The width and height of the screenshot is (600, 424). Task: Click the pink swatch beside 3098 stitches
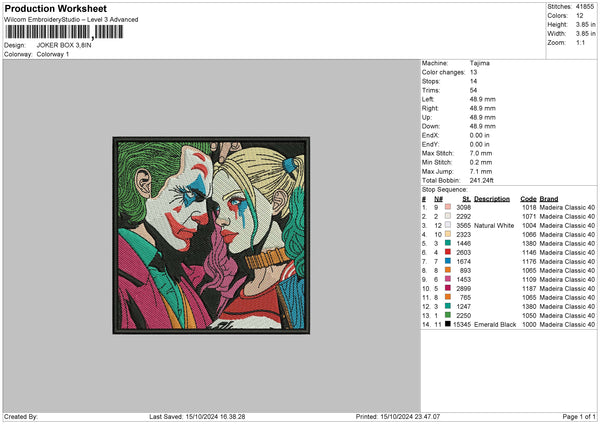pos(448,207)
